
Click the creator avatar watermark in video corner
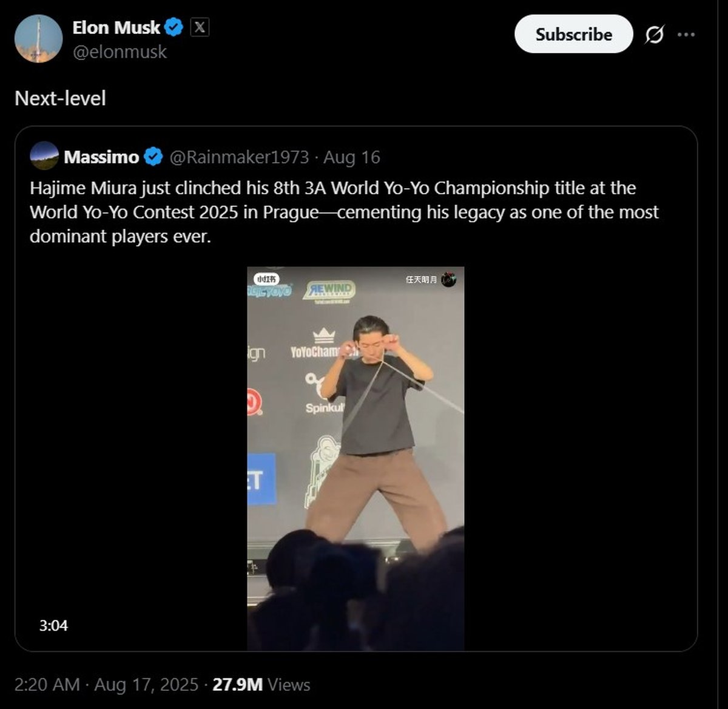tap(448, 280)
